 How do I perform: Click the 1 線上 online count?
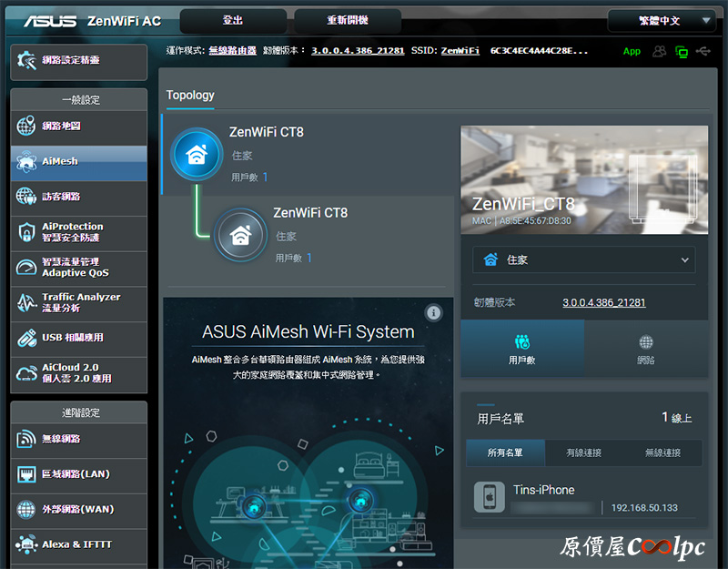pos(677,418)
